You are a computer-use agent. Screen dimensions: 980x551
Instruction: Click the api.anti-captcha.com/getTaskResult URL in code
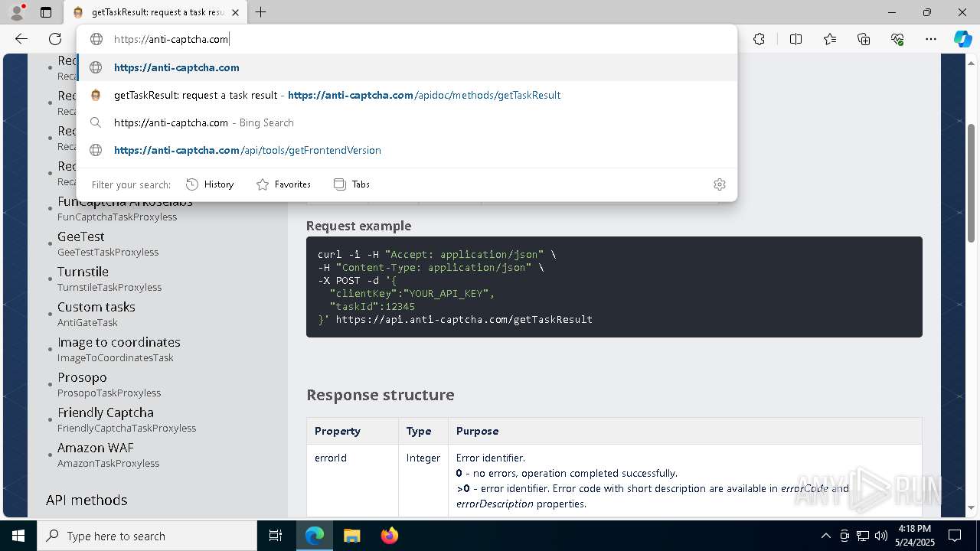464,319
